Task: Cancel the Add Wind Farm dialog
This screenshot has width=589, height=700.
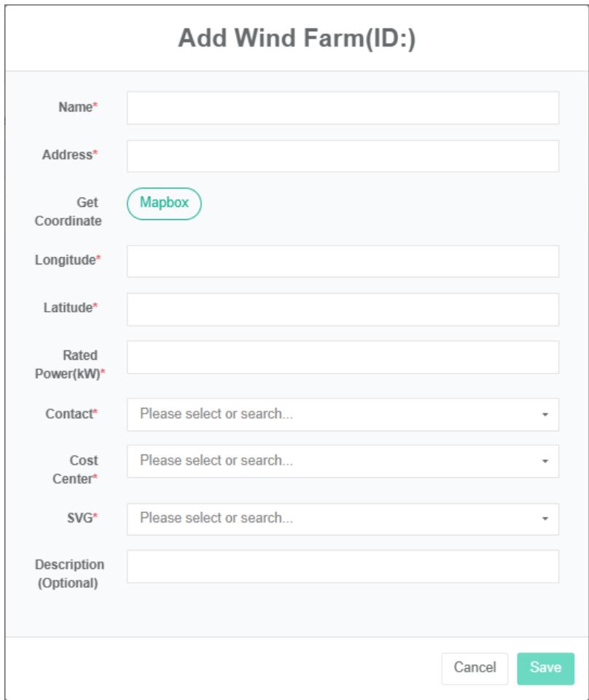Action: pos(475,667)
